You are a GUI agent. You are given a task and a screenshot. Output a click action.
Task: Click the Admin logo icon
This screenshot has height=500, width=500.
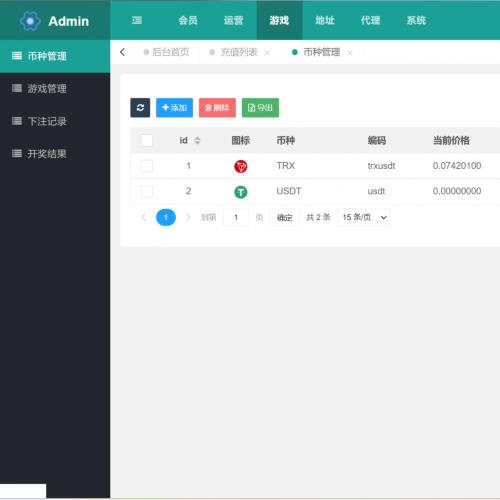[30, 21]
